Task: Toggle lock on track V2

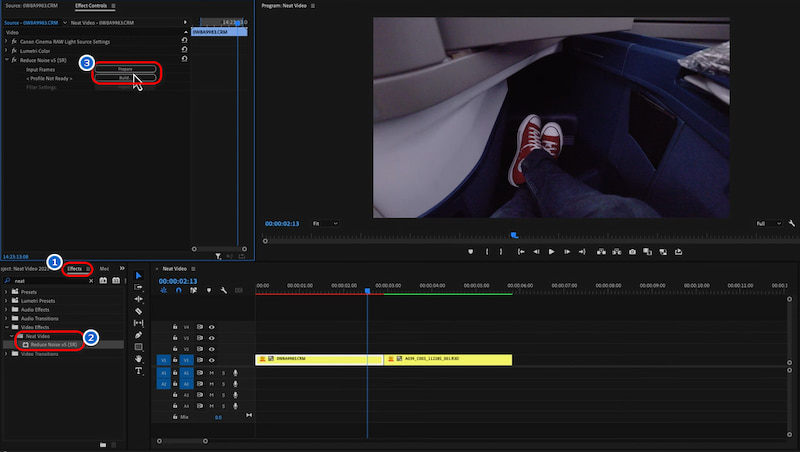Action: point(175,349)
